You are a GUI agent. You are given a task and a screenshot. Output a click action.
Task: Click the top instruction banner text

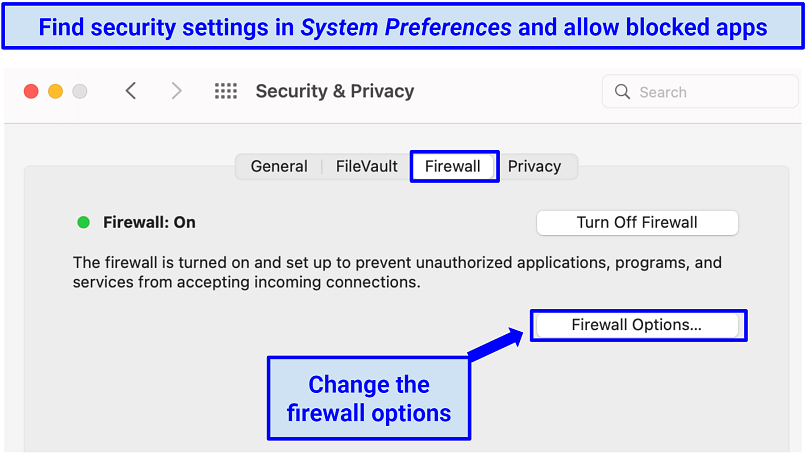click(x=403, y=26)
